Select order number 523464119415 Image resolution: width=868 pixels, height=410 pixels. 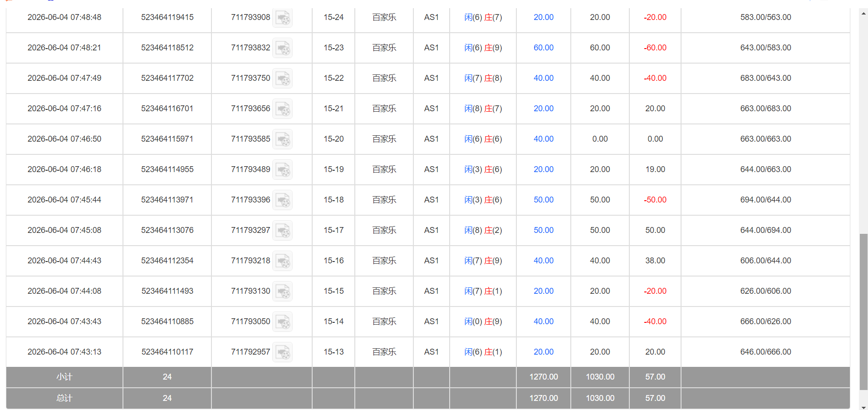click(x=167, y=17)
